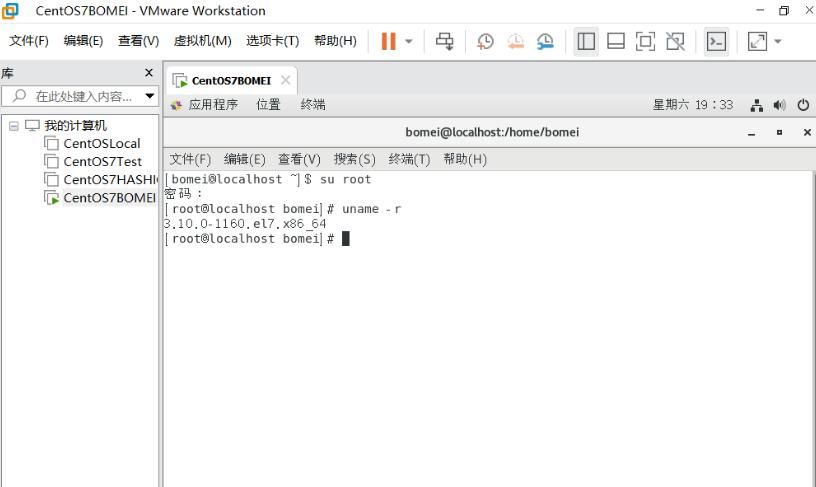816x487 pixels.
Task: Select 我的计算机 in the library
Action: [75, 125]
